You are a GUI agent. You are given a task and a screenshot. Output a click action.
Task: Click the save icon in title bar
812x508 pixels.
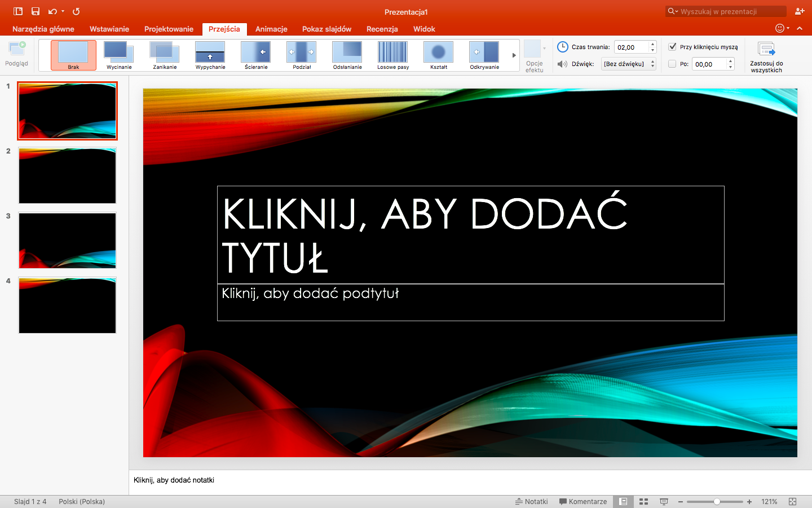coord(36,11)
